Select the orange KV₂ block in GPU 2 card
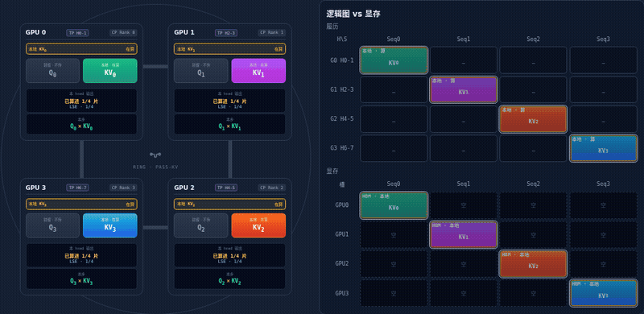 pos(258,225)
